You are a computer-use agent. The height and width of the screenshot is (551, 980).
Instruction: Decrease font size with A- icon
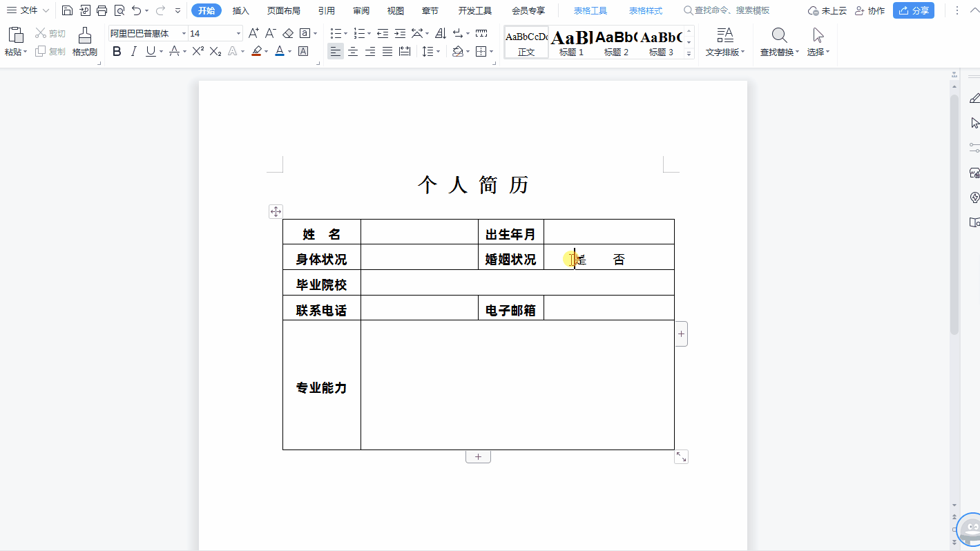271,33
